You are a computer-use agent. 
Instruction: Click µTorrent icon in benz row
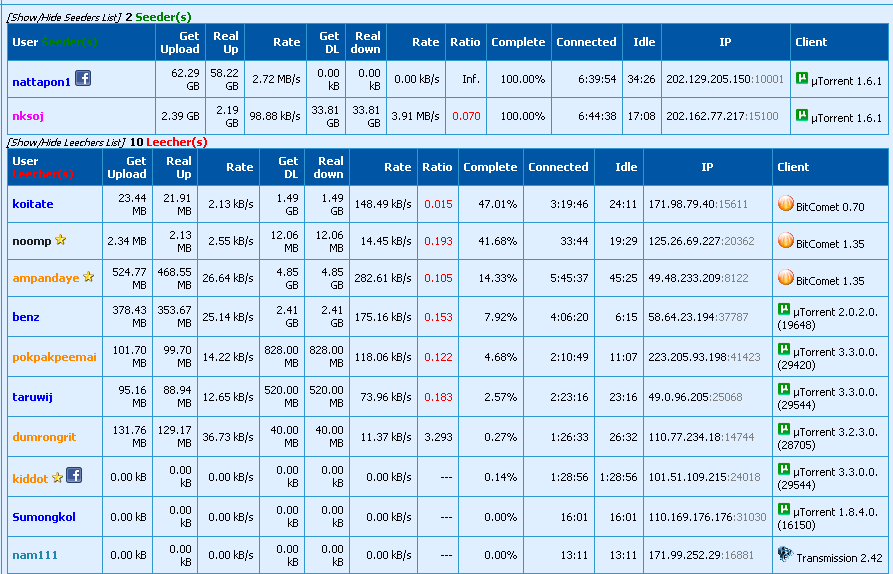[784, 309]
